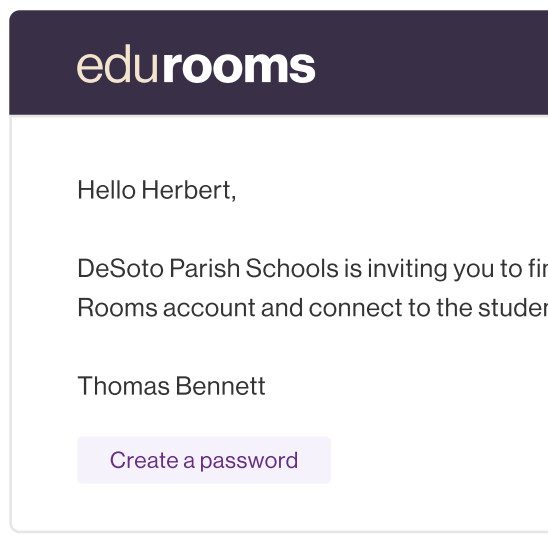Click the word "Create" on the button
The image size is (548, 548).
pyautogui.click(x=144, y=460)
